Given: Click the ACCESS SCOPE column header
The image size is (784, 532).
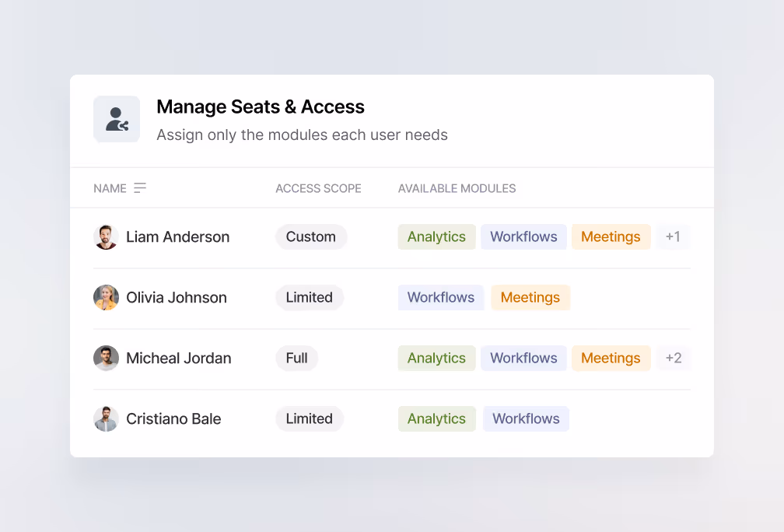Looking at the screenshot, I should (x=318, y=188).
